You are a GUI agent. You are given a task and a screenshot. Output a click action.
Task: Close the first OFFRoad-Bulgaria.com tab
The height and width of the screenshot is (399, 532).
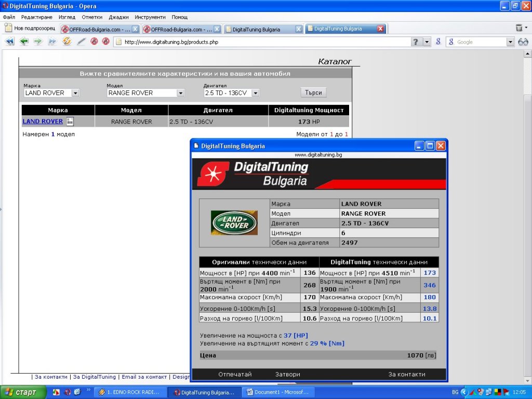coord(135,29)
